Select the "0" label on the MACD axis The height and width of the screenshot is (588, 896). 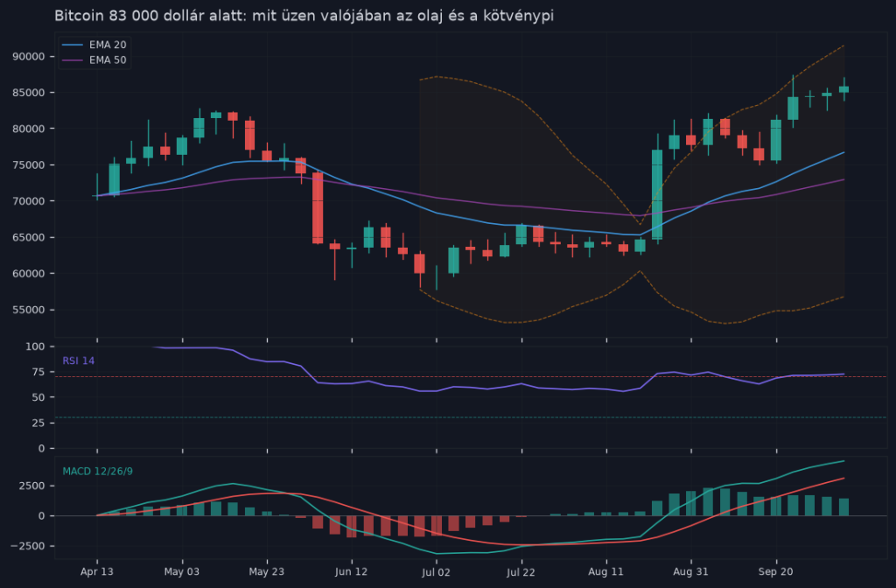[x=42, y=516]
